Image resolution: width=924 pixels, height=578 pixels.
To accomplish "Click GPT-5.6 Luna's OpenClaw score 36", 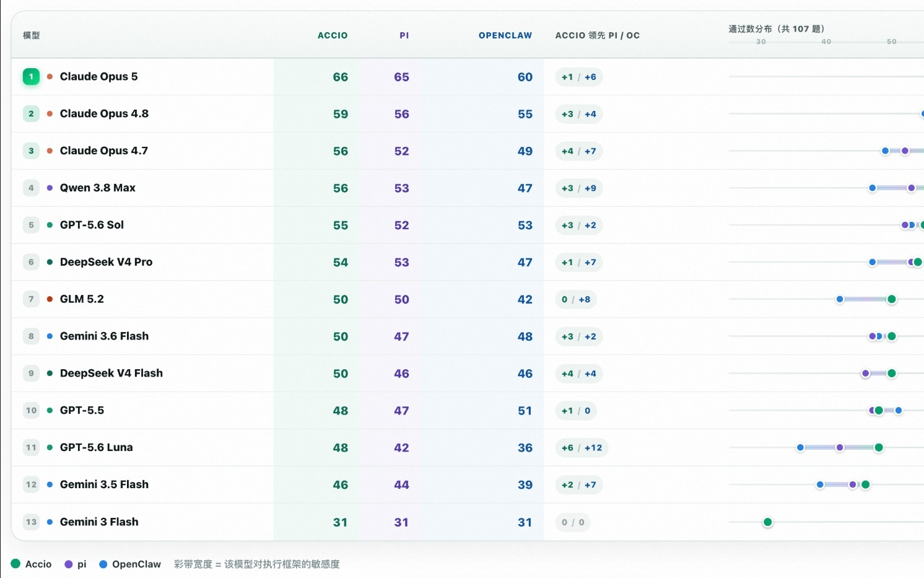I will pos(525,449).
